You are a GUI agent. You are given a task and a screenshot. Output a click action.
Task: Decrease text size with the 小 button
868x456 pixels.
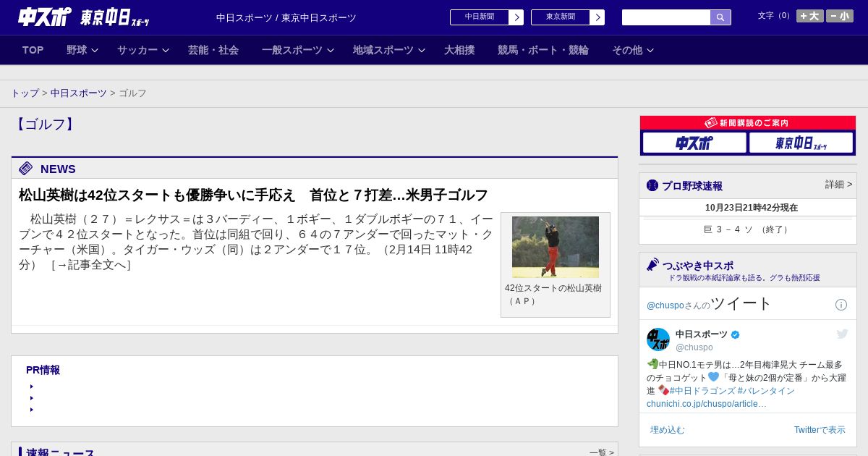click(x=840, y=16)
